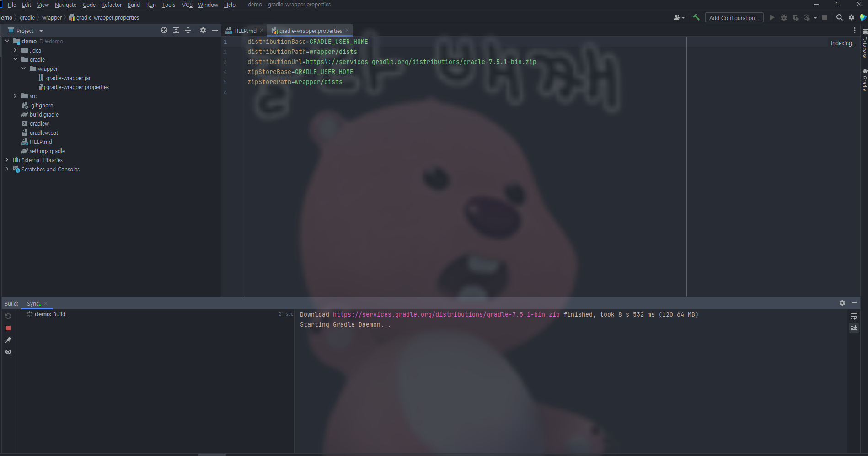Toggle Build view options eye icon
This screenshot has height=456, width=868.
click(8, 352)
